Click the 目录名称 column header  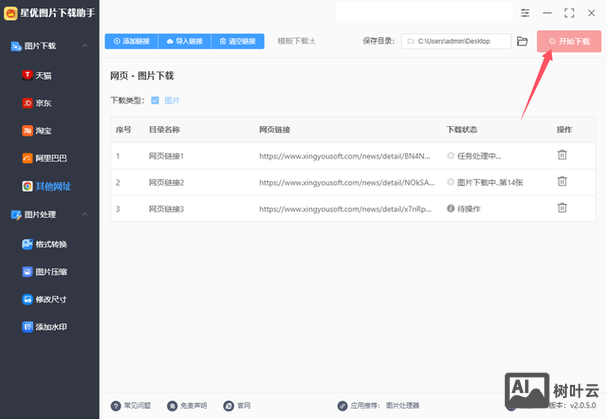(x=165, y=129)
